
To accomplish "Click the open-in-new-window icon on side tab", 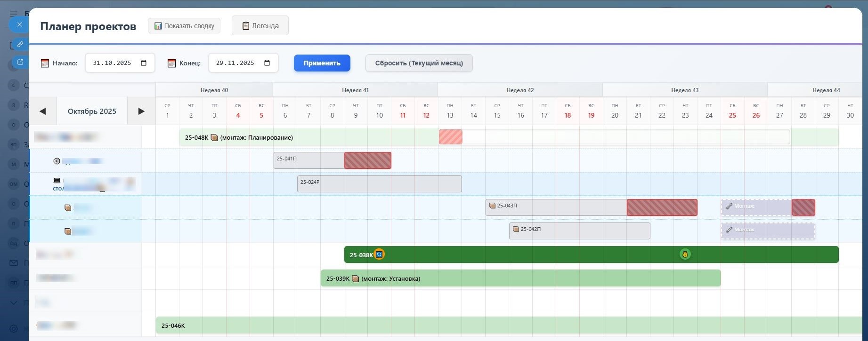I will 20,62.
